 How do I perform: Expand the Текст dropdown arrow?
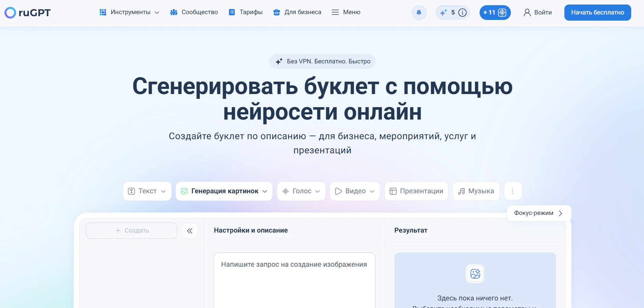pyautogui.click(x=163, y=191)
